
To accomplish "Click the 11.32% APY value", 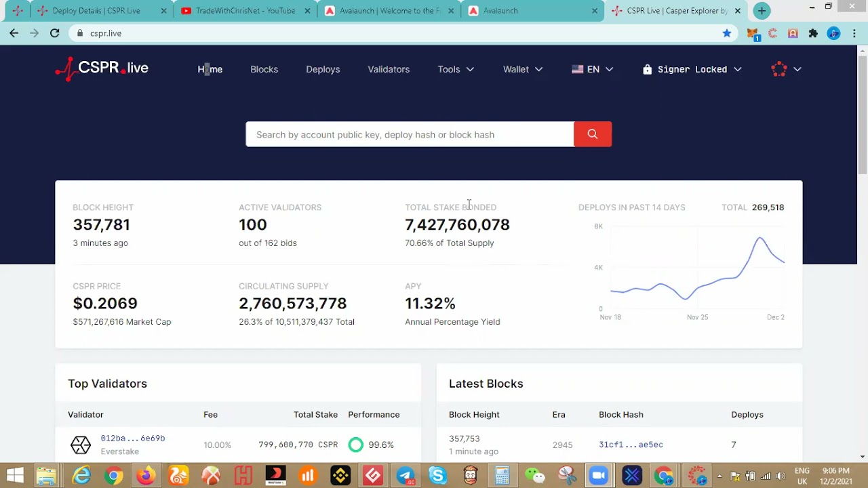I will (430, 303).
